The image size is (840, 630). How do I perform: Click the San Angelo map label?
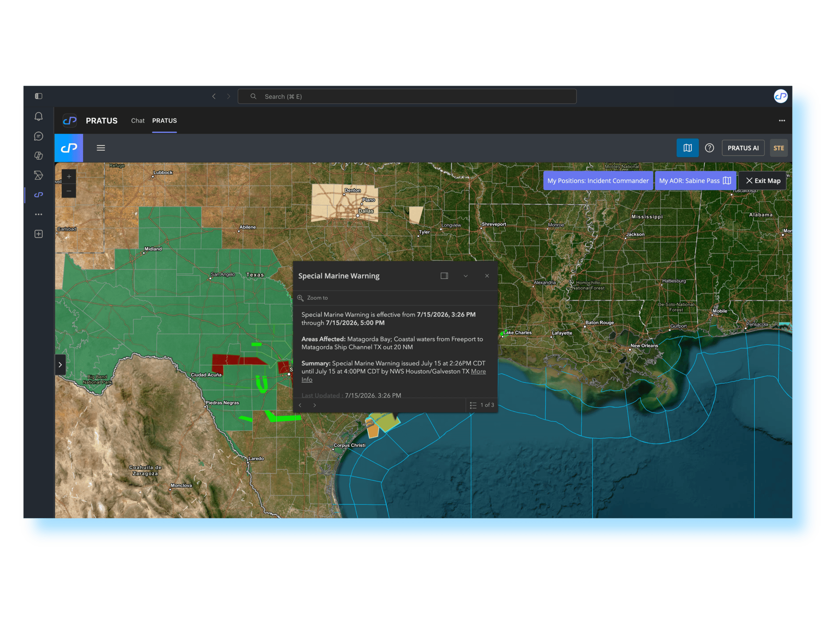point(223,274)
